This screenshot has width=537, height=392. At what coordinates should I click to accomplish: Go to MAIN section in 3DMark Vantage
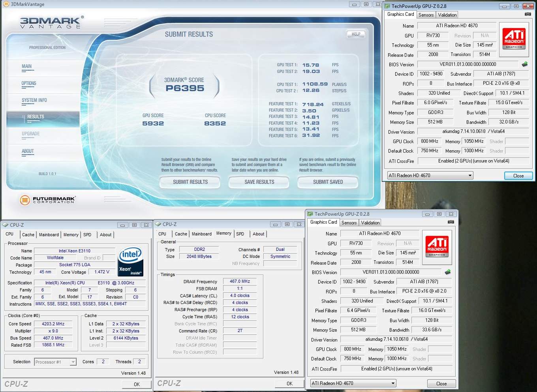point(27,66)
